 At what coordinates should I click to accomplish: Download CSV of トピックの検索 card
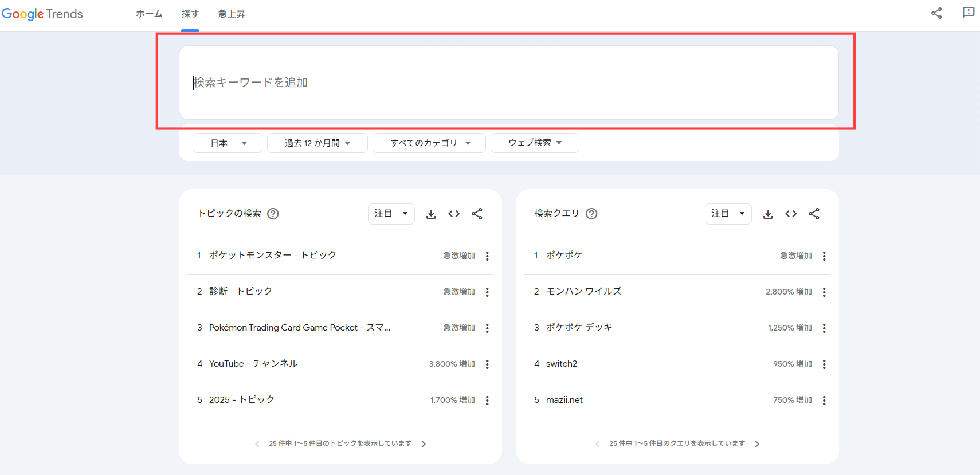pyautogui.click(x=431, y=214)
